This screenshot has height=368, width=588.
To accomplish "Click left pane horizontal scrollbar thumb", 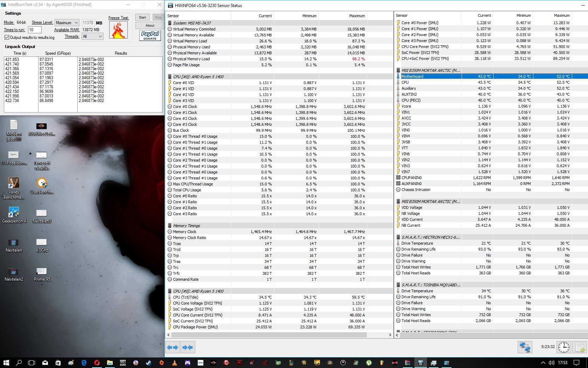I will pos(269,335).
